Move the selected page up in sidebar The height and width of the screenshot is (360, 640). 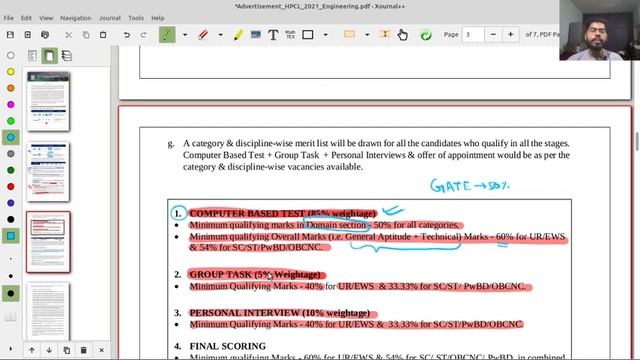[32, 350]
